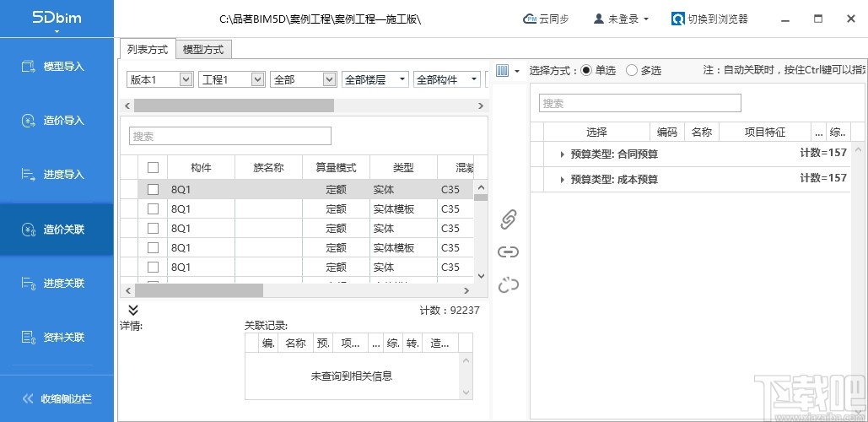Open the 全部楼层 dropdown

(x=375, y=79)
